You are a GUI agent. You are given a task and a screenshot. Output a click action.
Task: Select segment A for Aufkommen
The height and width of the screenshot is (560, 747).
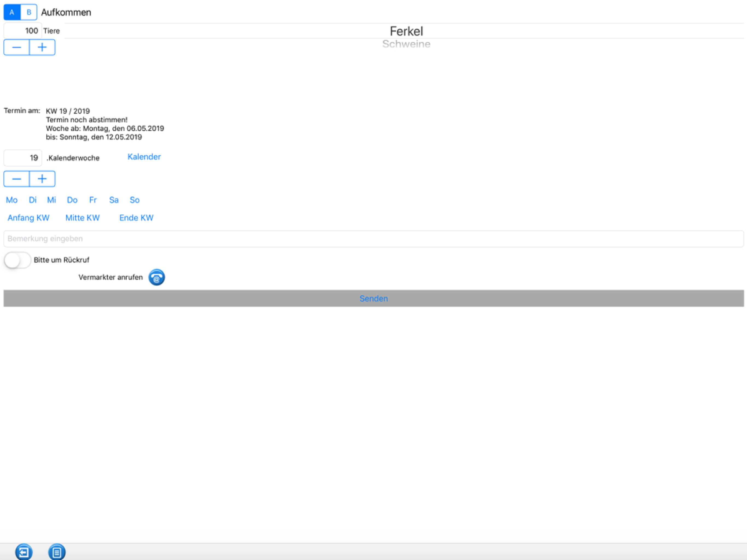point(12,13)
